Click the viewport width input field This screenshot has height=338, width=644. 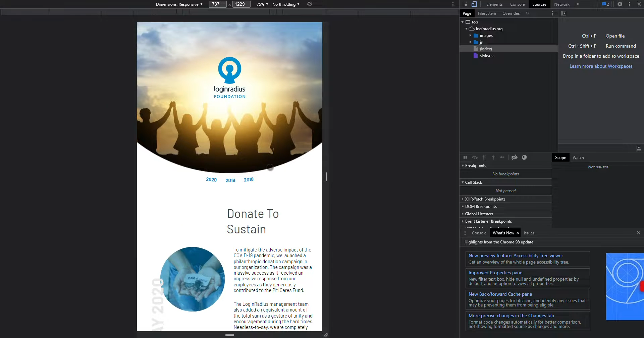coord(217,4)
